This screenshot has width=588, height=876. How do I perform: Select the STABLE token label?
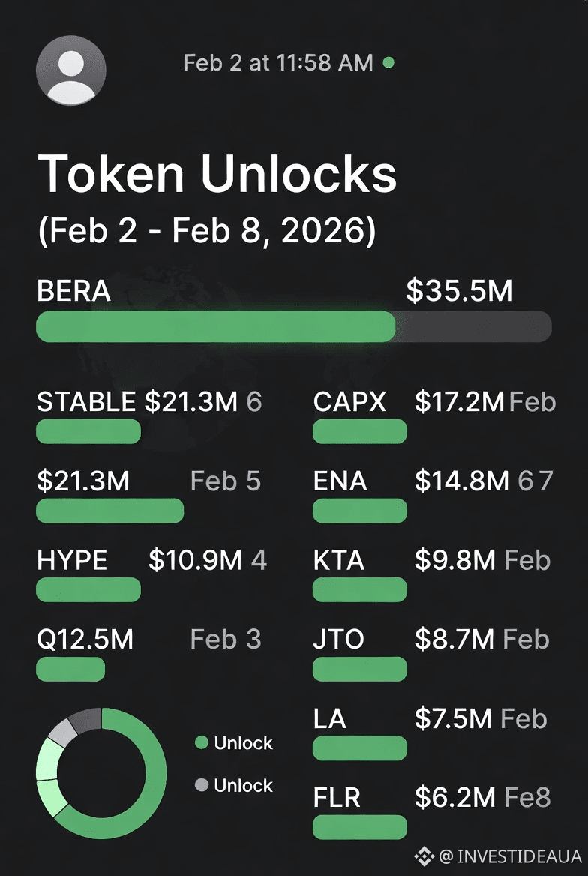coord(86,402)
